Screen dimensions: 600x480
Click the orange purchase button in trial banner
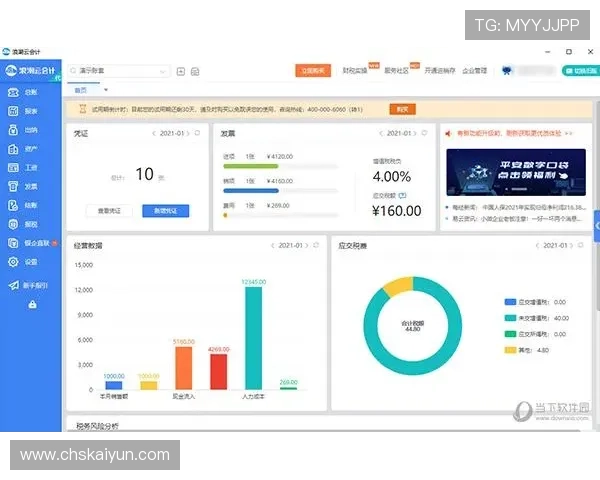click(403, 109)
